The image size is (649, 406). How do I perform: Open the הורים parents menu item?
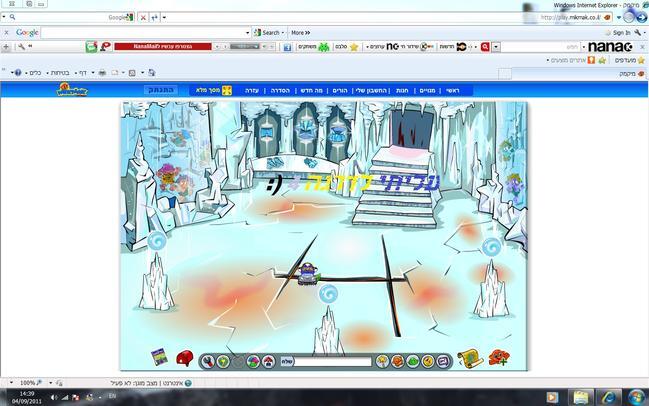(340, 90)
